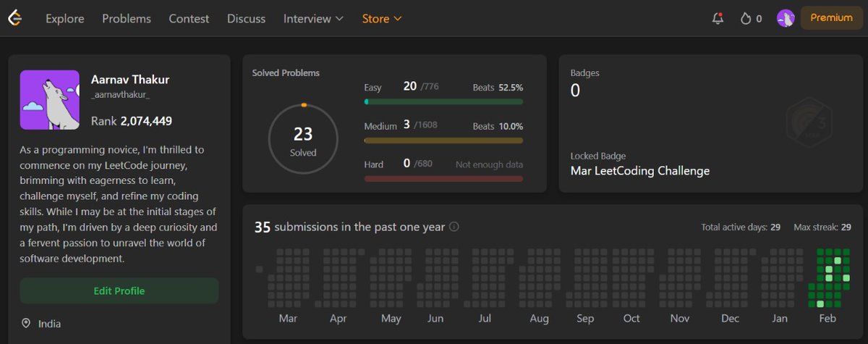Click the Hard progress bar

click(443, 179)
